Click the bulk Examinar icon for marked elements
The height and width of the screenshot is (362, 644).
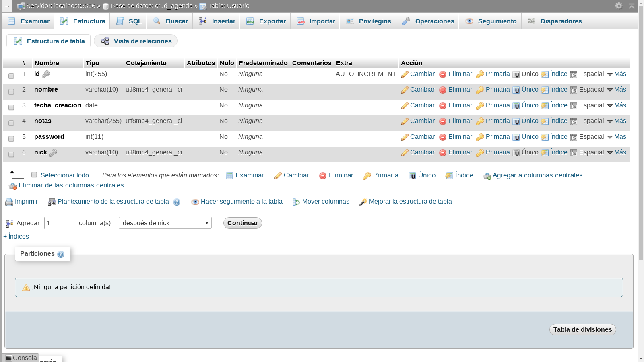click(x=229, y=176)
